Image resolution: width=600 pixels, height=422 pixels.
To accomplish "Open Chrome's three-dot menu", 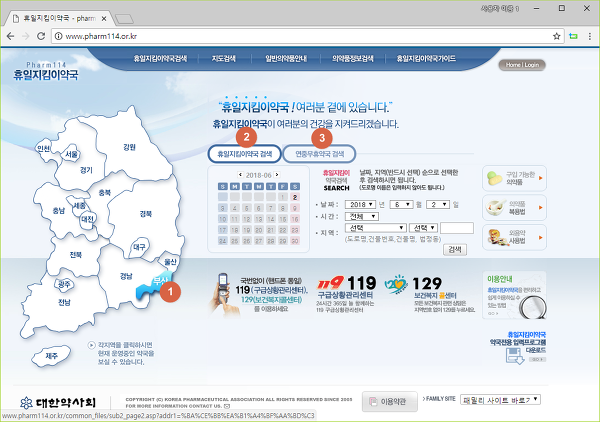I will [590, 36].
